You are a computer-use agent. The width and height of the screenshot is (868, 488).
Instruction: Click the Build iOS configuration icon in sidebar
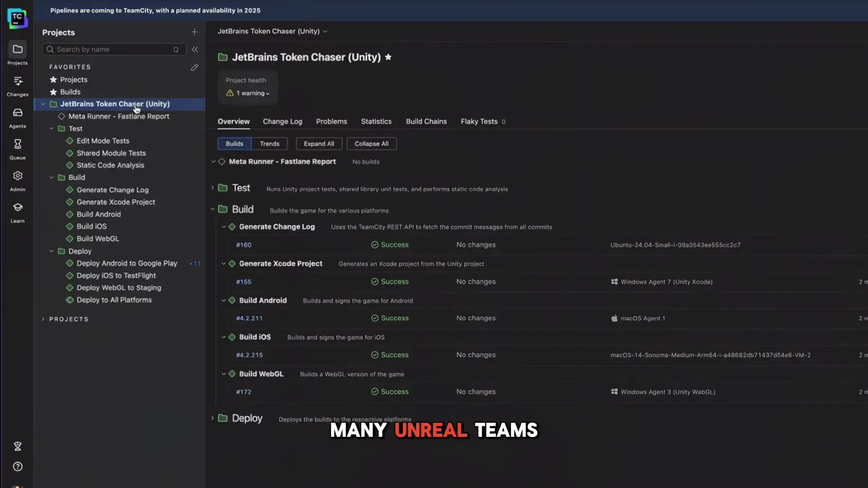[70, 226]
